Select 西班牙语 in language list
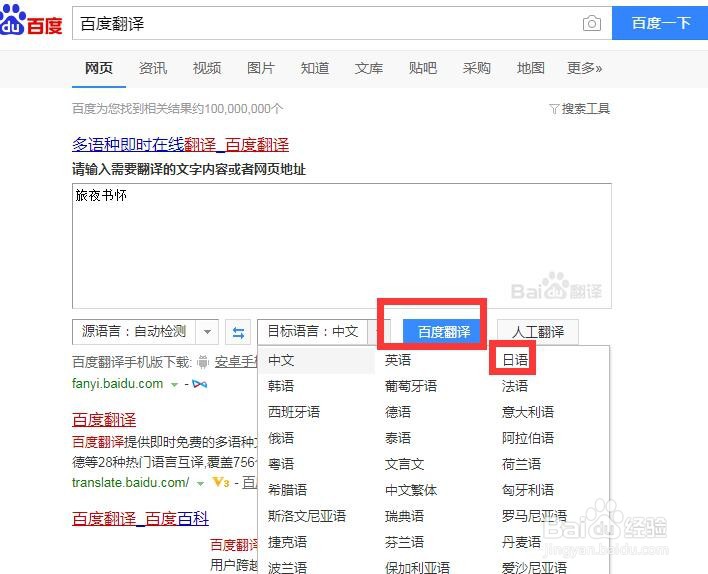Viewport: 708px width, 574px height. click(293, 412)
